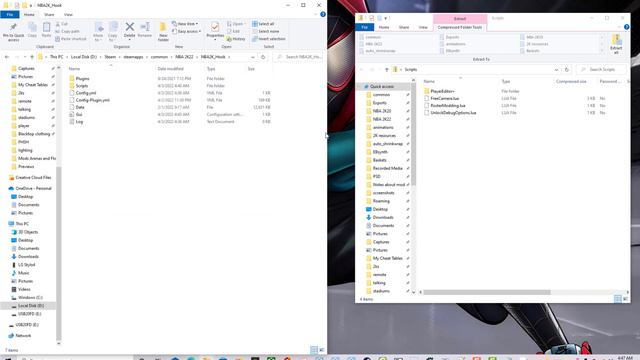640x360 pixels.
Task: Go back in NBA2K_Hook window navigation
Action: (x=7, y=57)
